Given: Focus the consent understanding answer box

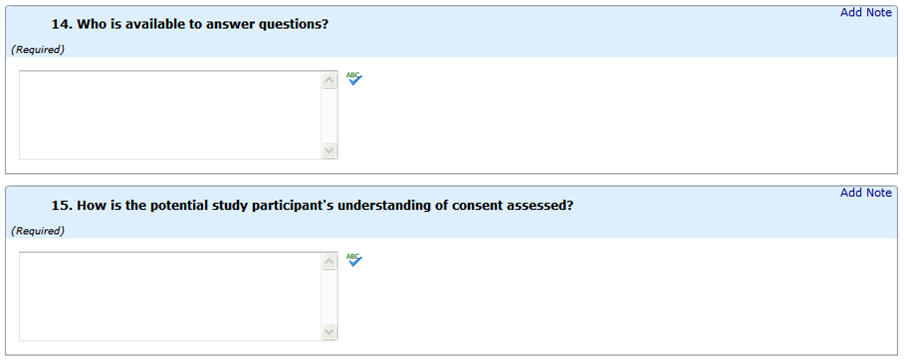Looking at the screenshot, I should click(x=171, y=296).
